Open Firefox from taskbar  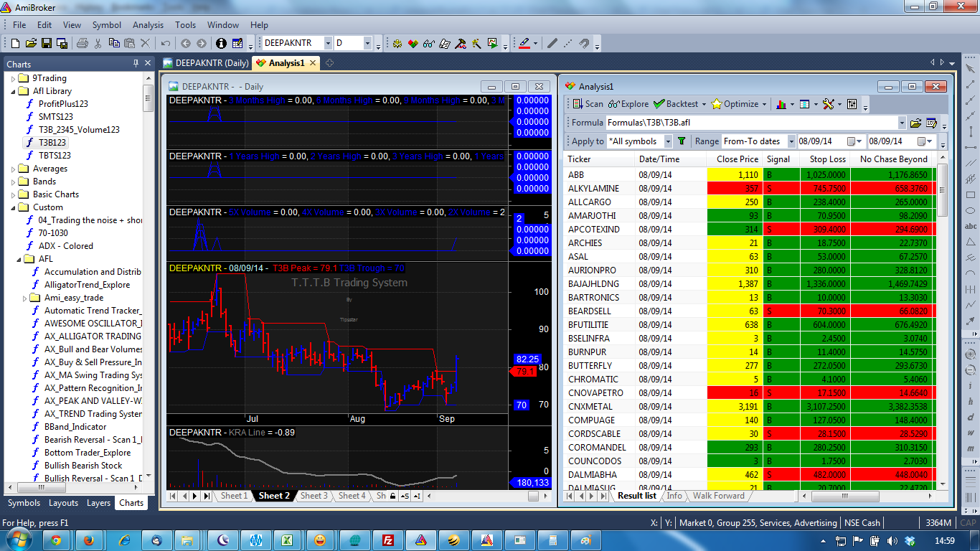tap(89, 540)
